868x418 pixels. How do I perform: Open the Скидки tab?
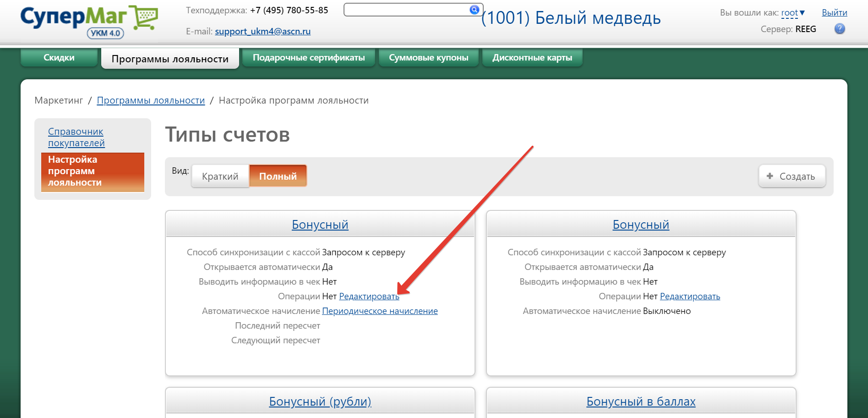click(x=59, y=58)
